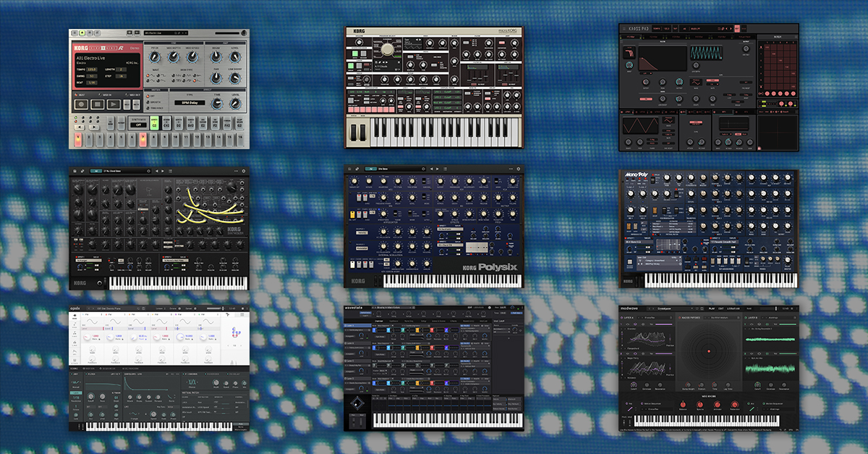This screenshot has height=454, width=868.
Task: Click the vector joystick diamond in wavestate
Action: coord(357,403)
